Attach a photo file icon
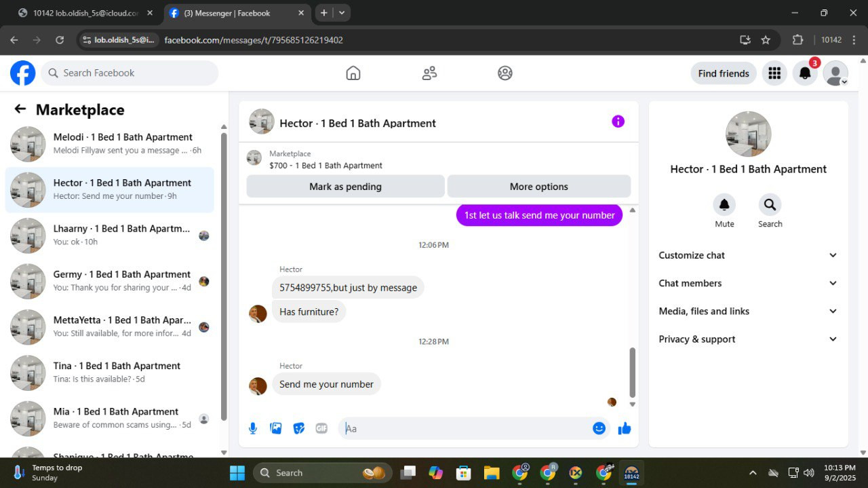 [x=276, y=428]
